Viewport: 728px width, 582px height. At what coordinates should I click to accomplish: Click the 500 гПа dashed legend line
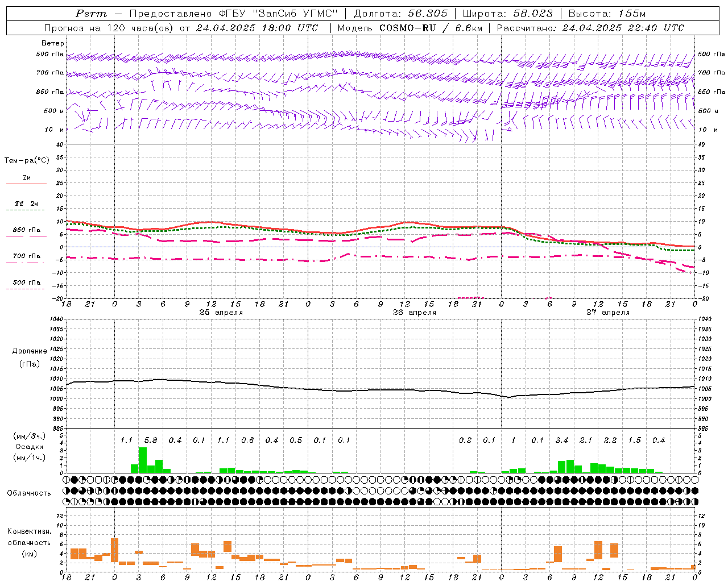coord(26,289)
